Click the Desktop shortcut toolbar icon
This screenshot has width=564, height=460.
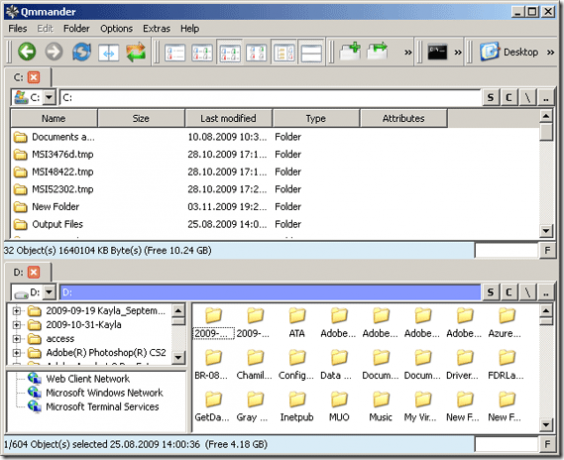click(509, 52)
